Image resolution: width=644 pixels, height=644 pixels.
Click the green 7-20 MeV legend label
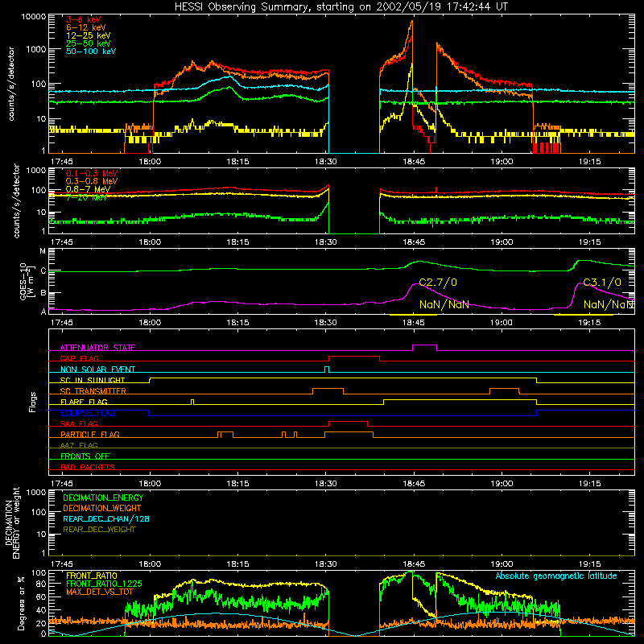tap(86, 197)
